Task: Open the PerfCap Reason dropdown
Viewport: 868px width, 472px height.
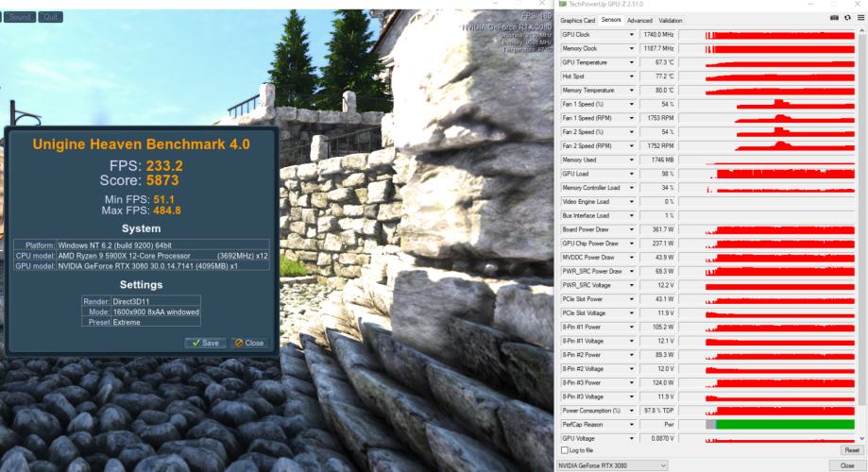Action: [x=631, y=425]
